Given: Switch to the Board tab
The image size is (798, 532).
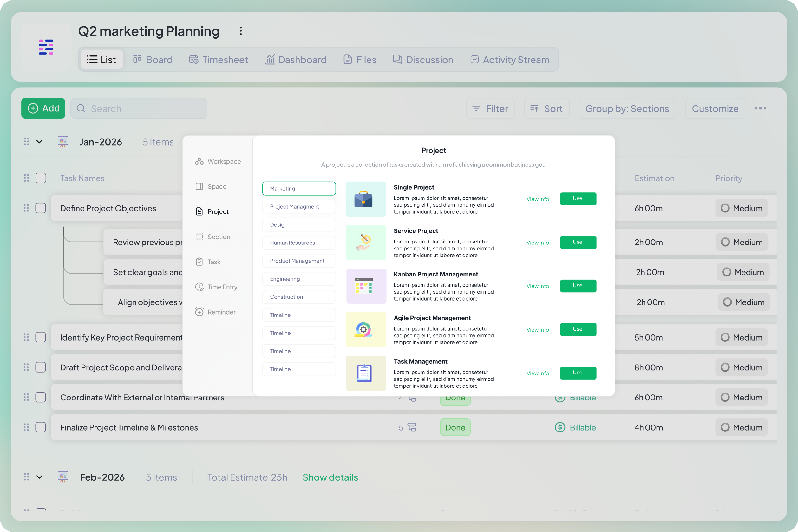Looking at the screenshot, I should 153,60.
